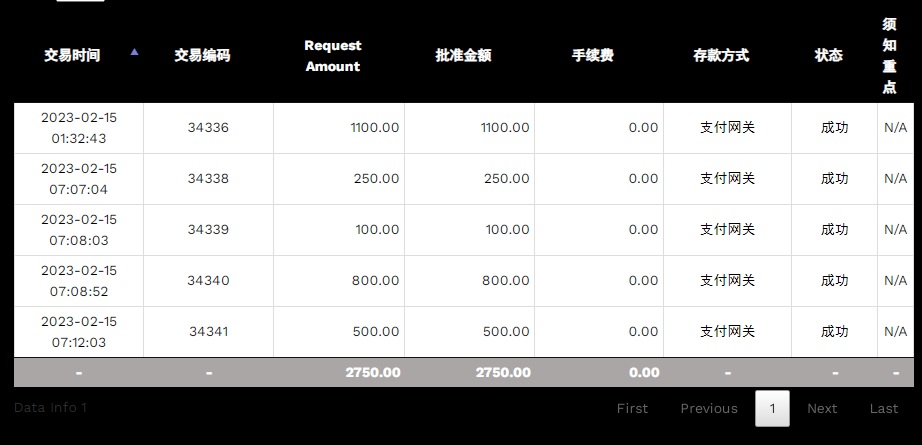Click transaction code 34338
This screenshot has width=922, height=445.
[208, 179]
